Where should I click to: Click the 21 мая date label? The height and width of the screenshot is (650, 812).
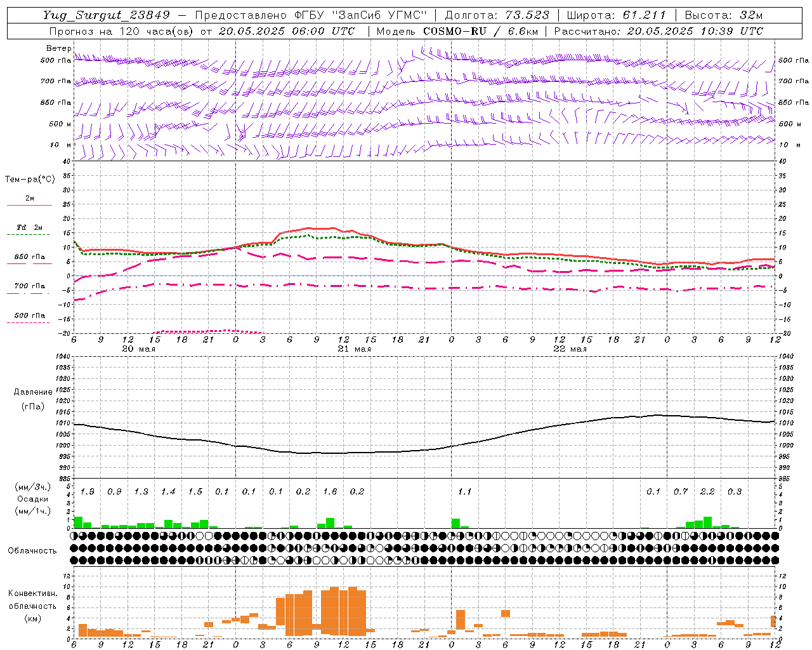354,349
